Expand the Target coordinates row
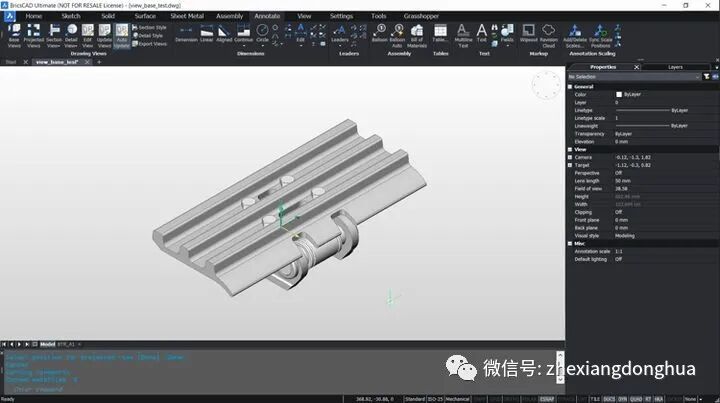The width and height of the screenshot is (720, 403). tap(570, 165)
